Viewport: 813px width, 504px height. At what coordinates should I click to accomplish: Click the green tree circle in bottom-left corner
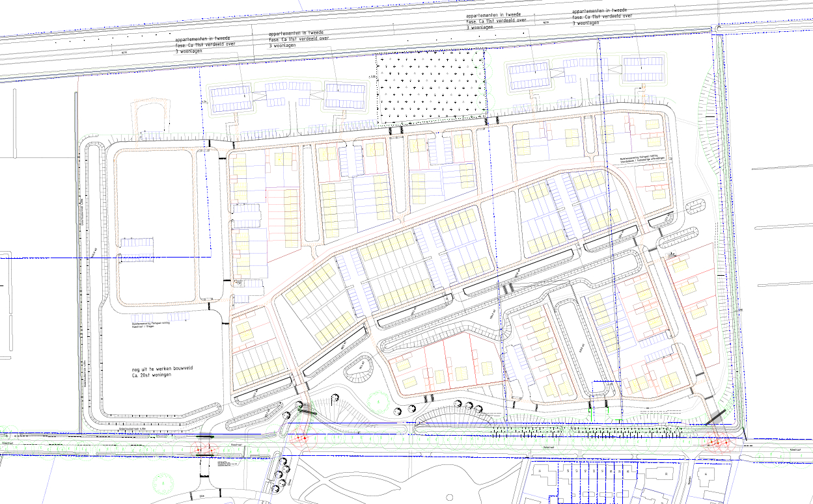[160, 484]
